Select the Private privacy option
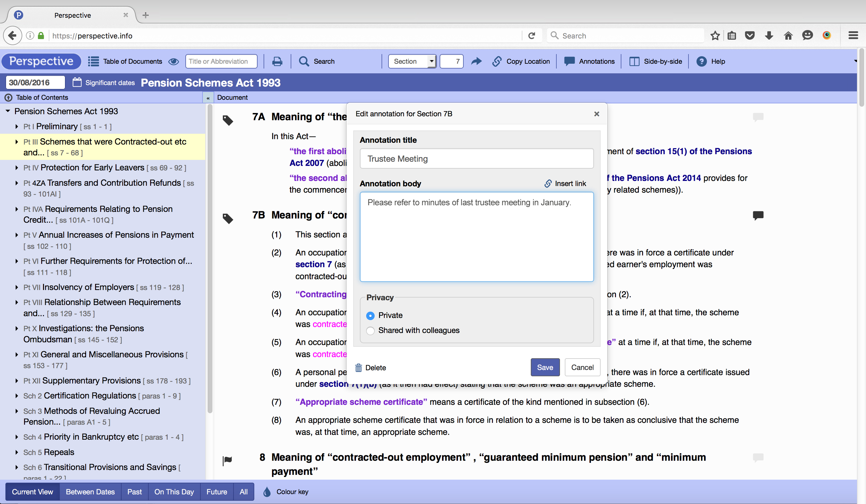This screenshot has width=866, height=504. [x=370, y=316]
